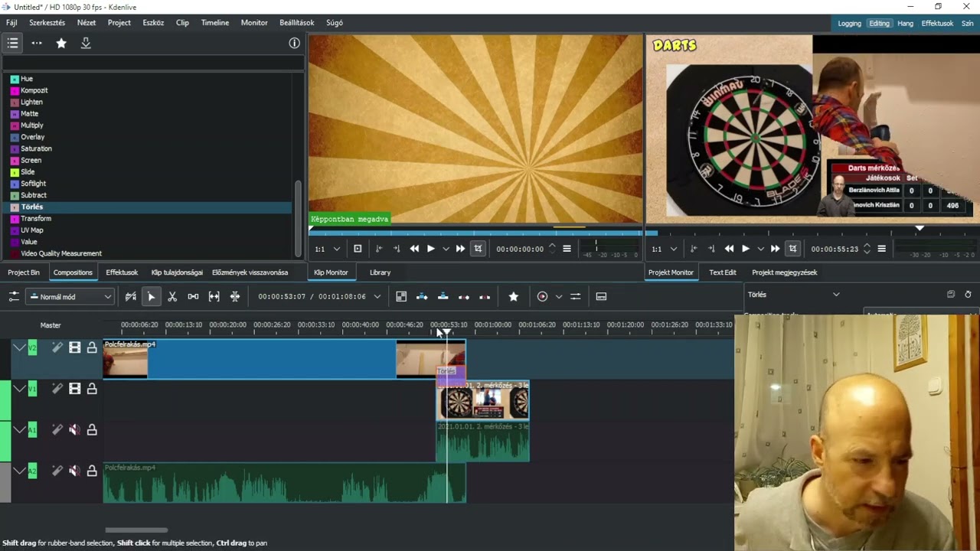Collapse track A2 with its chevron
The image size is (980, 551).
coord(19,471)
